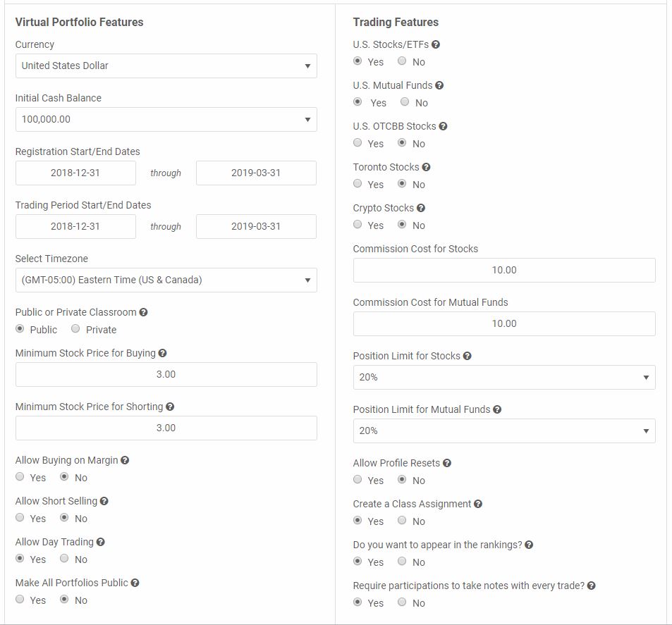
Task: Click the Commission Cost for Stocks field
Action: point(504,271)
